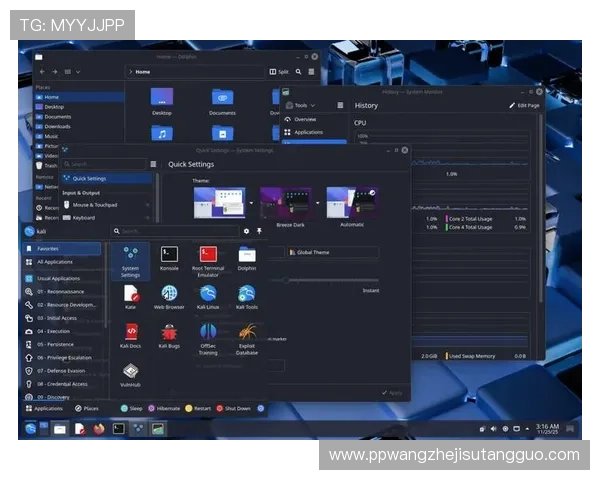
Task: Select the Automatic theme thumbnail
Action: (x=352, y=202)
